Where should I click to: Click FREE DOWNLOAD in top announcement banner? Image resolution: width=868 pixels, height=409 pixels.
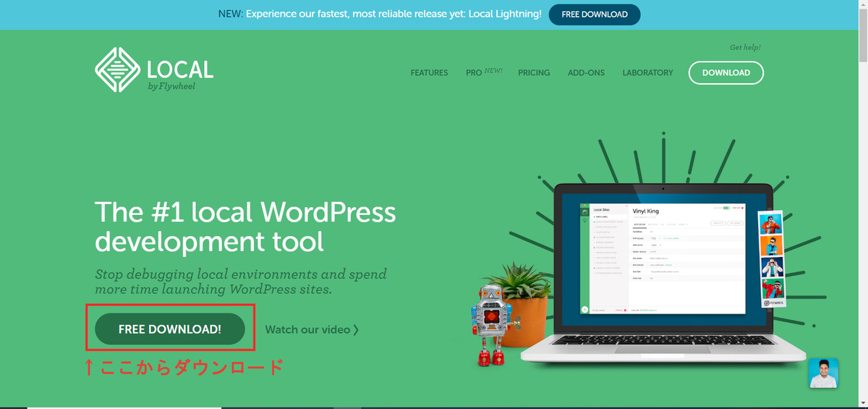tap(594, 14)
